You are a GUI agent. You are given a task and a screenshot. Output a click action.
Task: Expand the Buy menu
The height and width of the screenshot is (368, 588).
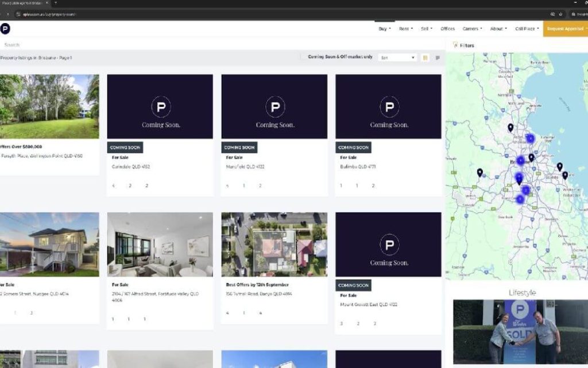click(x=384, y=29)
